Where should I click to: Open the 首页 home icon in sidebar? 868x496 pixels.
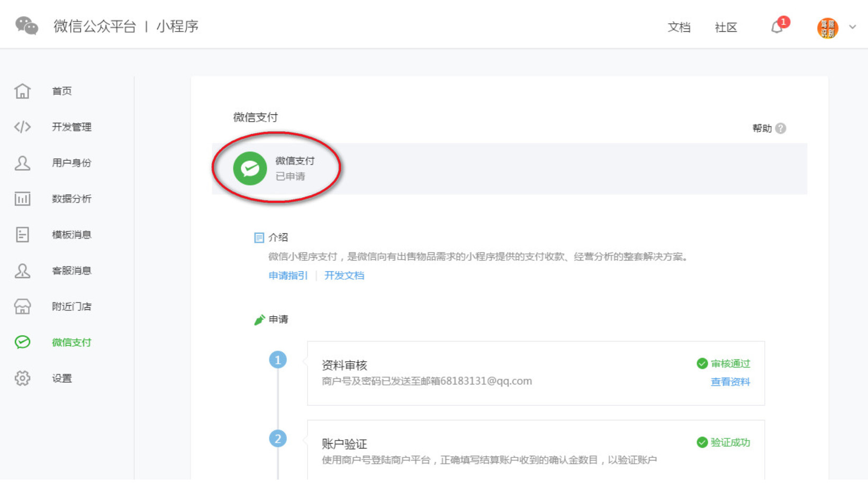coord(22,91)
